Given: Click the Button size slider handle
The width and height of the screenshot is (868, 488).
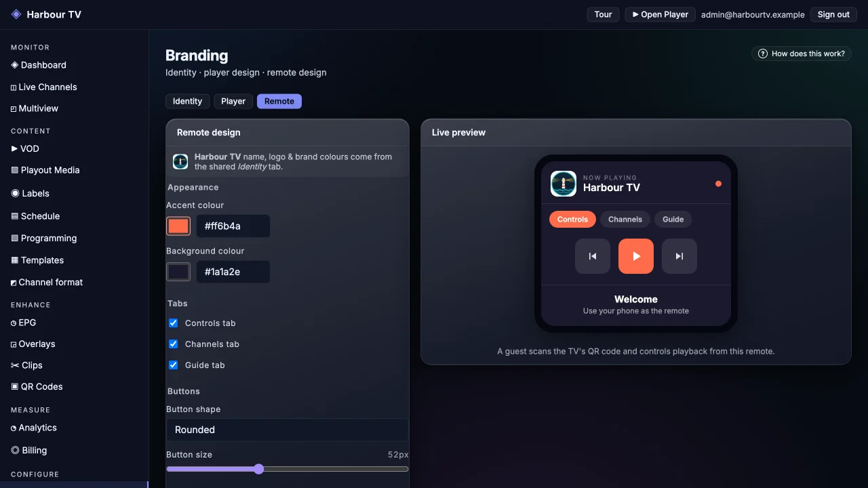Looking at the screenshot, I should 258,469.
